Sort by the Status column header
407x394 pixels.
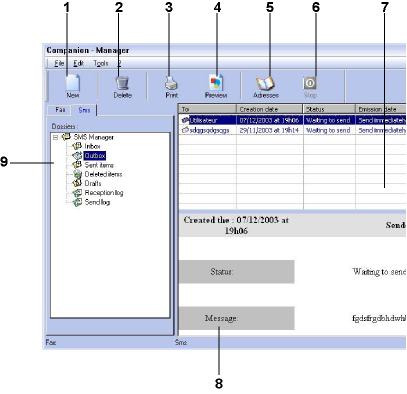[x=329, y=109]
